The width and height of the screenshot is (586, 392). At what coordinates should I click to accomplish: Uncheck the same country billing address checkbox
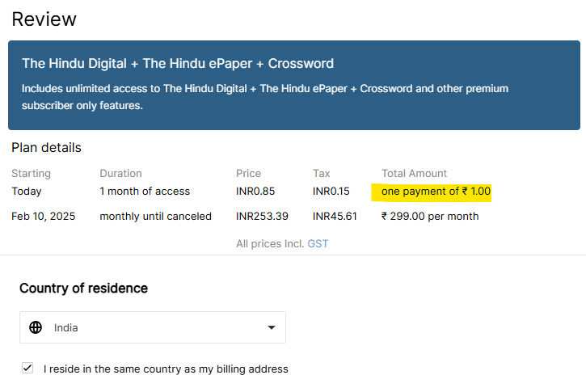point(27,368)
